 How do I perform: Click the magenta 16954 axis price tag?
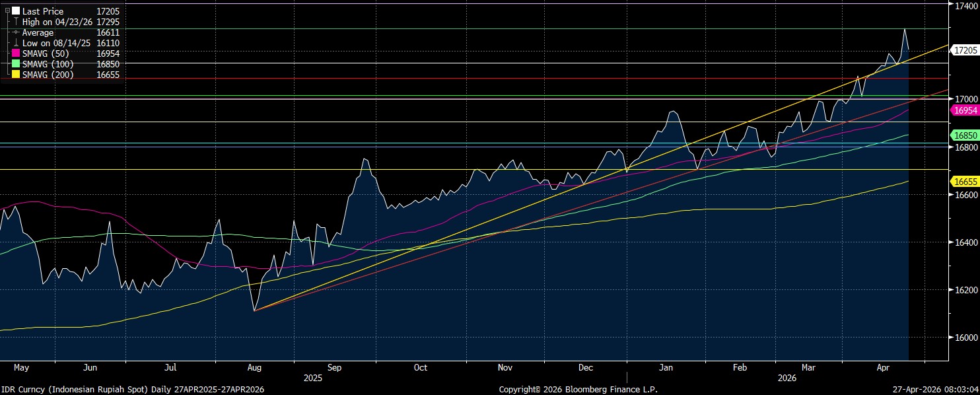pyautogui.click(x=965, y=111)
